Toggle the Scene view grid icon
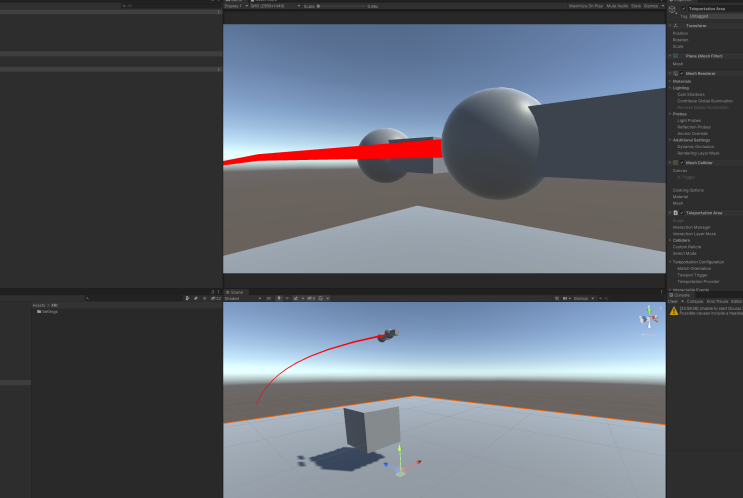 [x=322, y=299]
